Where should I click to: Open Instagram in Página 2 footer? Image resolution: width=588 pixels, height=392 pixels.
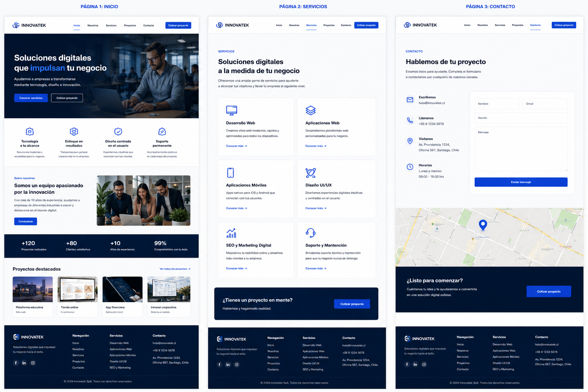click(x=237, y=364)
